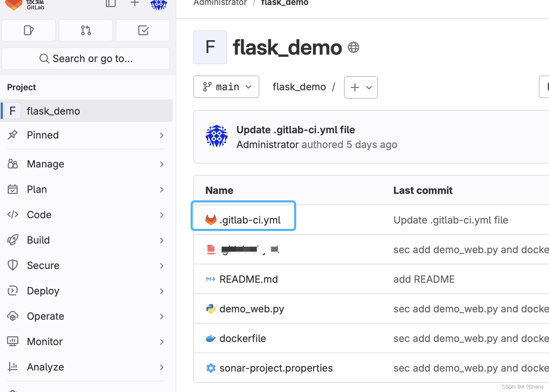Select the Monitor menu item
Screen dimensions: 549x392
pos(44,341)
